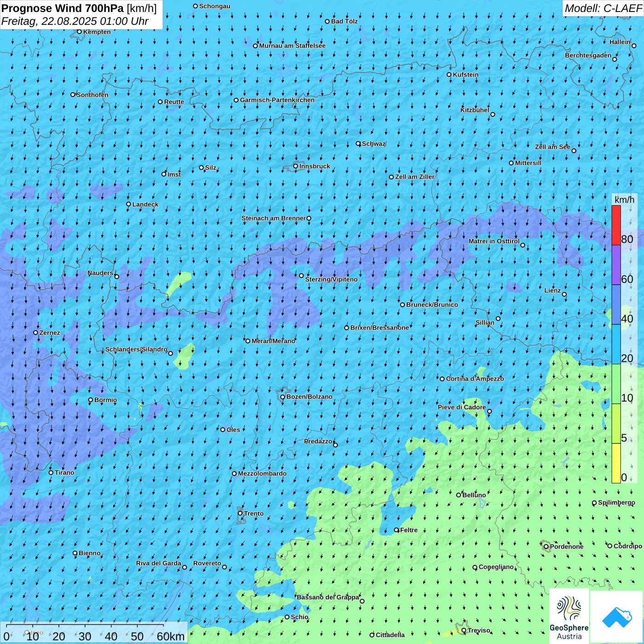644x644 pixels.
Task: Click the 'Murnau am Staffelsee' label
Action: (292, 46)
